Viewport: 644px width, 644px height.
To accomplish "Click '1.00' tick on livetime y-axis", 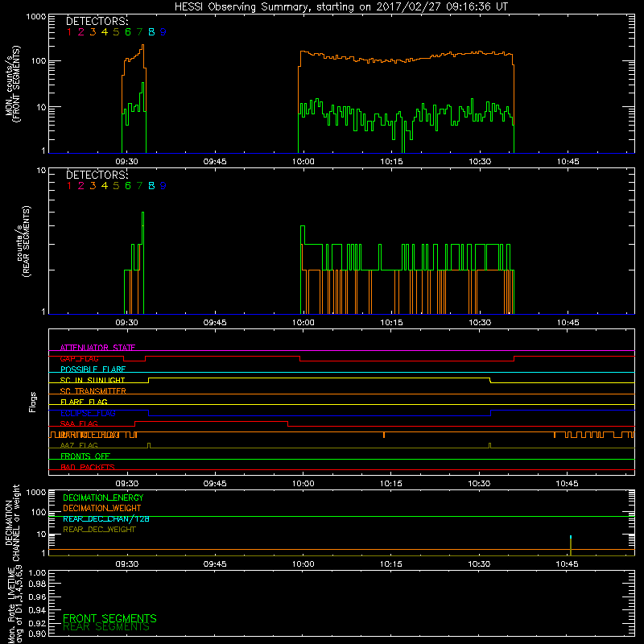I will point(37,572).
